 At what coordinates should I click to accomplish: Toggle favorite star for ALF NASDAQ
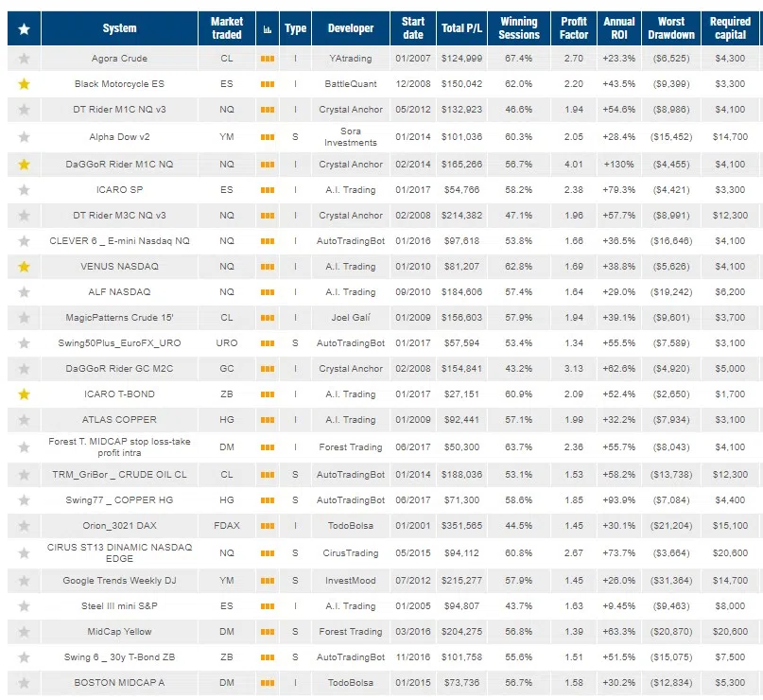[x=24, y=292]
